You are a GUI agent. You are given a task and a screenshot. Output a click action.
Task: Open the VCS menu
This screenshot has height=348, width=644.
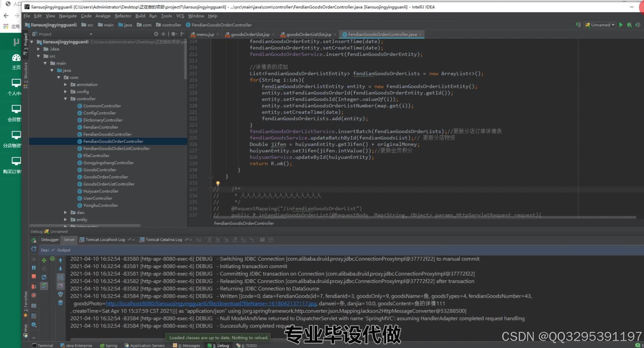pyautogui.click(x=180, y=16)
